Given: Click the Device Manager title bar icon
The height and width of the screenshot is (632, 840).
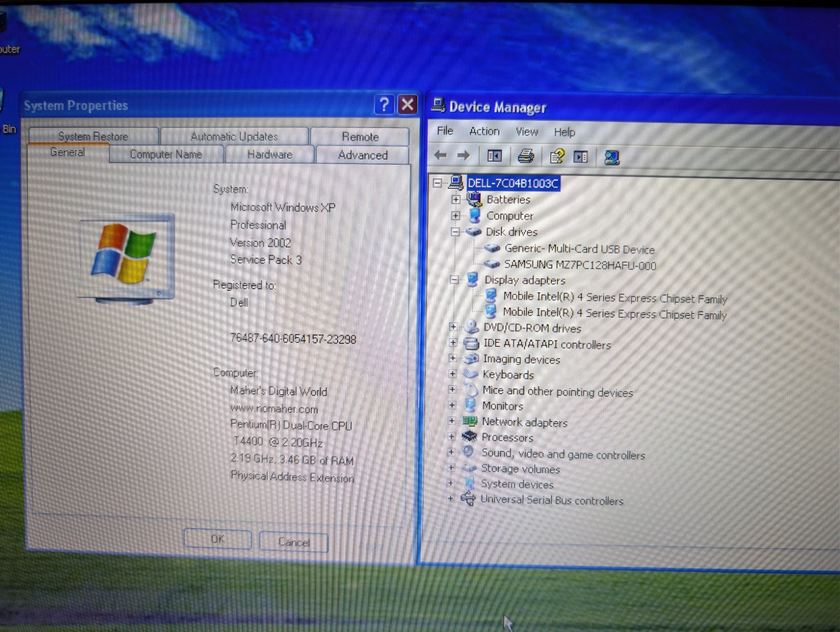Looking at the screenshot, I should point(438,106).
